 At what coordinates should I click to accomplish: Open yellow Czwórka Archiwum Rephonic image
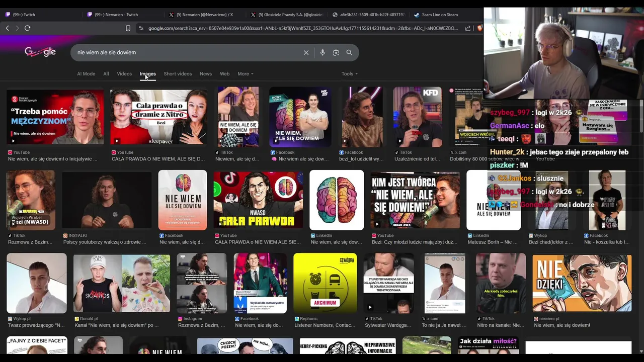pyautogui.click(x=325, y=283)
